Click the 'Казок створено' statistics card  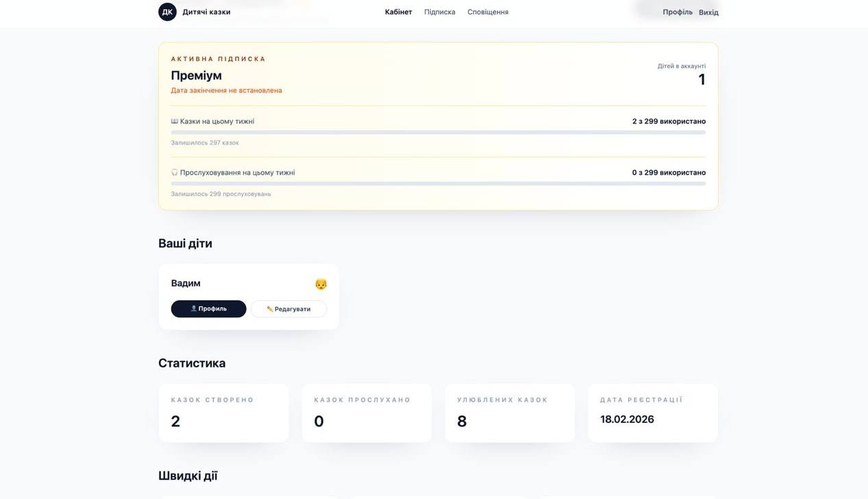223,412
